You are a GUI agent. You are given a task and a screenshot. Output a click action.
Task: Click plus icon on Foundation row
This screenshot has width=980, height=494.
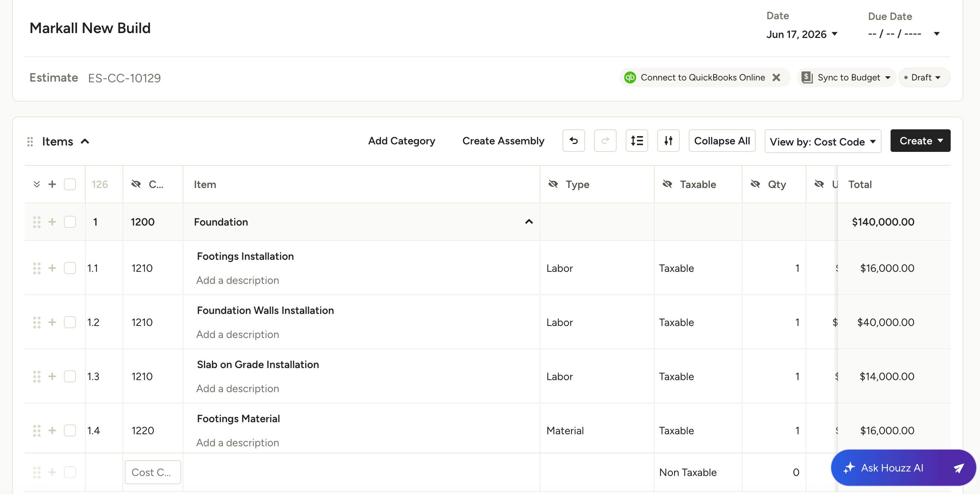point(52,222)
